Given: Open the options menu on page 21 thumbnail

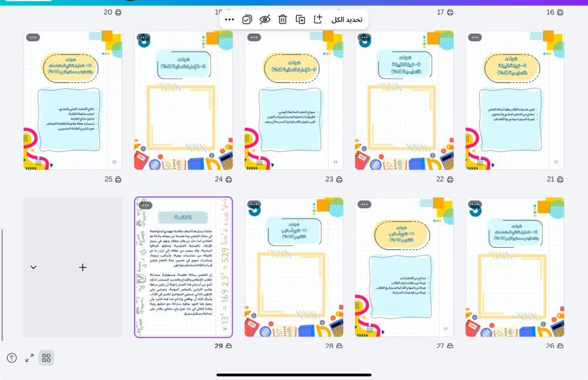Looking at the screenshot, I should tap(475, 37).
